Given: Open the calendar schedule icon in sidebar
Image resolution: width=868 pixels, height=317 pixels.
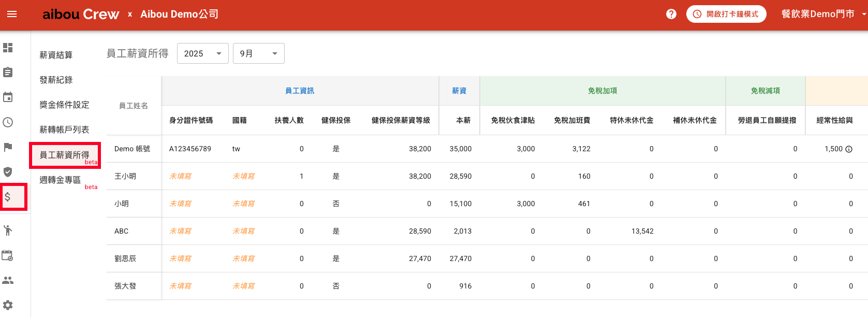Looking at the screenshot, I should tap(8, 97).
